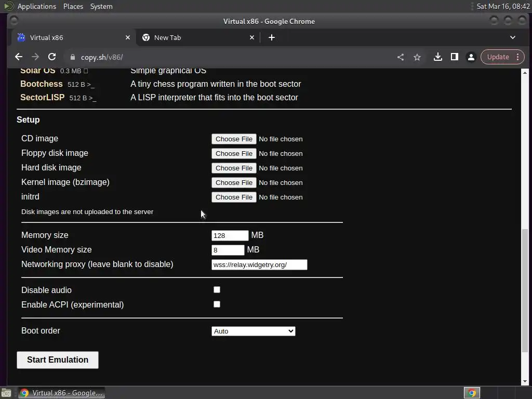Open the Chrome profile icon
Screen dimensions: 532x399
pos(471,57)
